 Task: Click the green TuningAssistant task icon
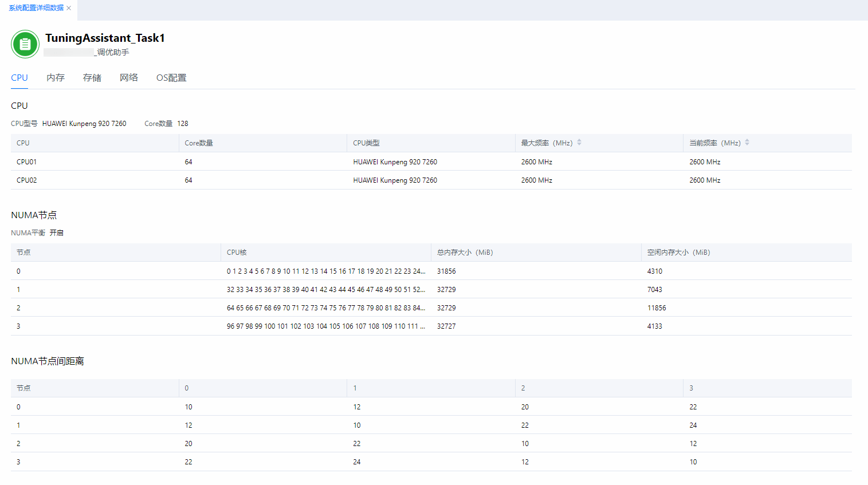point(25,44)
